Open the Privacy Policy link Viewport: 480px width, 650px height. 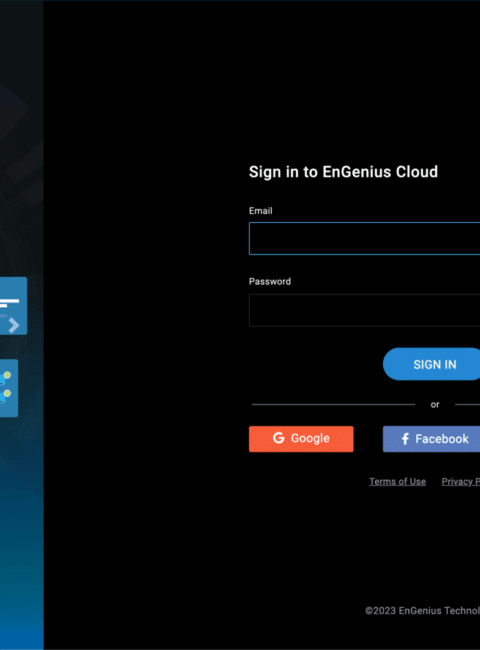click(461, 481)
